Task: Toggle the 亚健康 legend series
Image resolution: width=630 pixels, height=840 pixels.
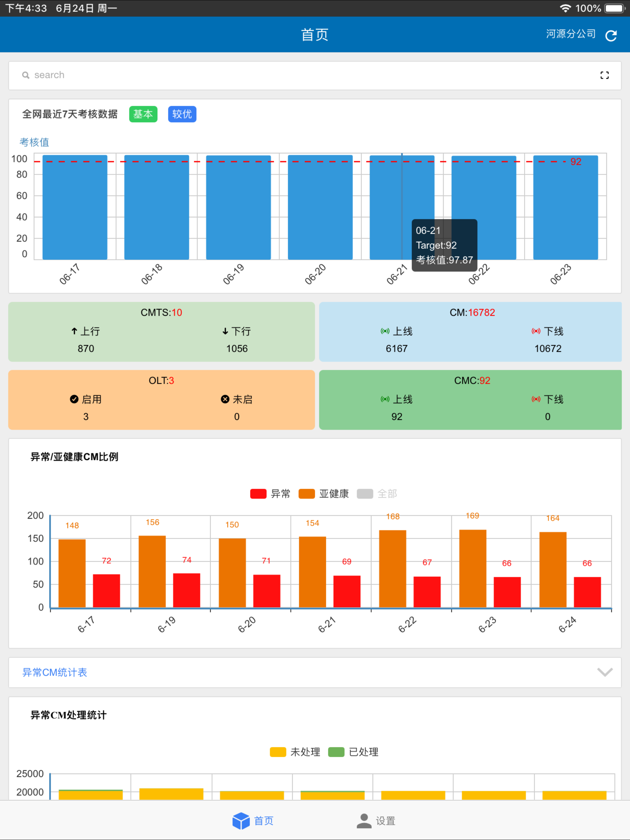Action: [x=324, y=494]
